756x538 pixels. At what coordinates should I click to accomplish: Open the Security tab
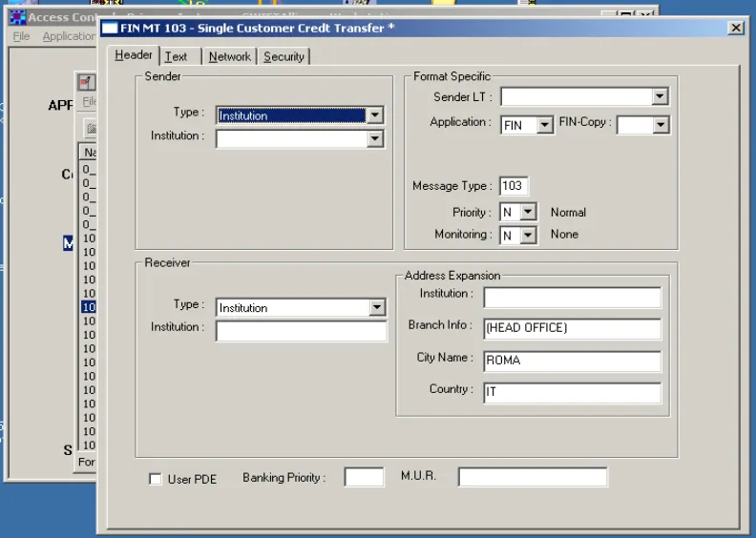point(283,57)
